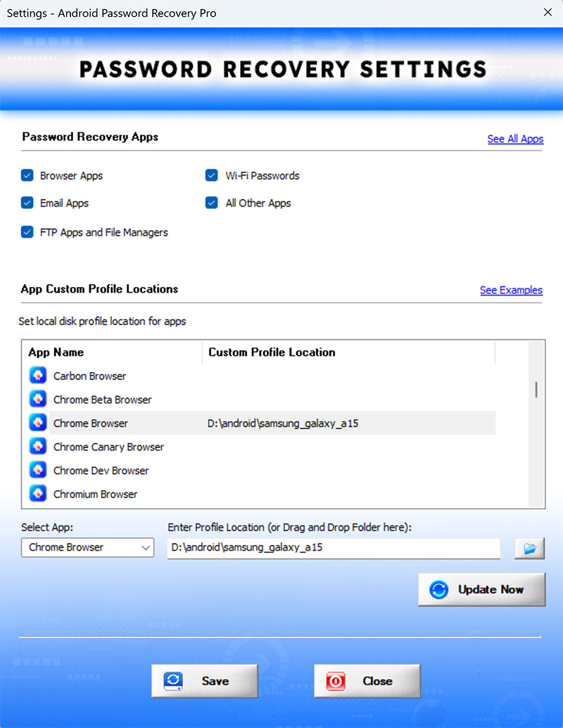This screenshot has width=563, height=728.
Task: Disable the Wi-Fi Passwords checkbox
Action: tap(211, 175)
